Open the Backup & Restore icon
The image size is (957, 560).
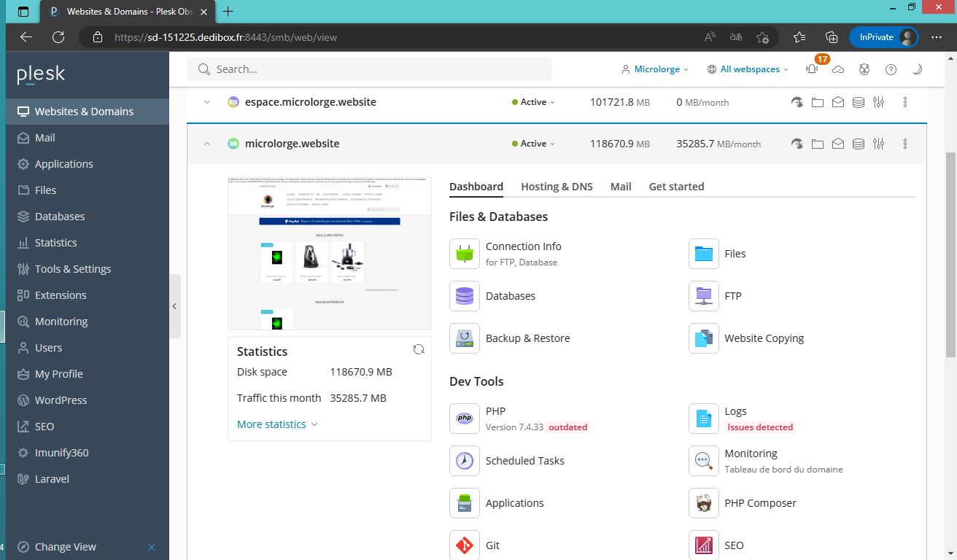point(465,338)
